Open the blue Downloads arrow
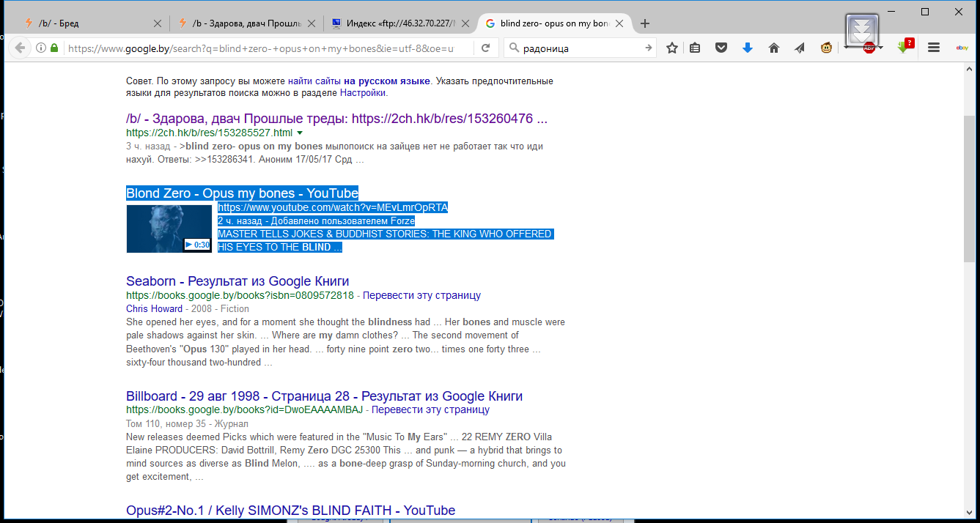This screenshot has width=980, height=523. point(748,48)
